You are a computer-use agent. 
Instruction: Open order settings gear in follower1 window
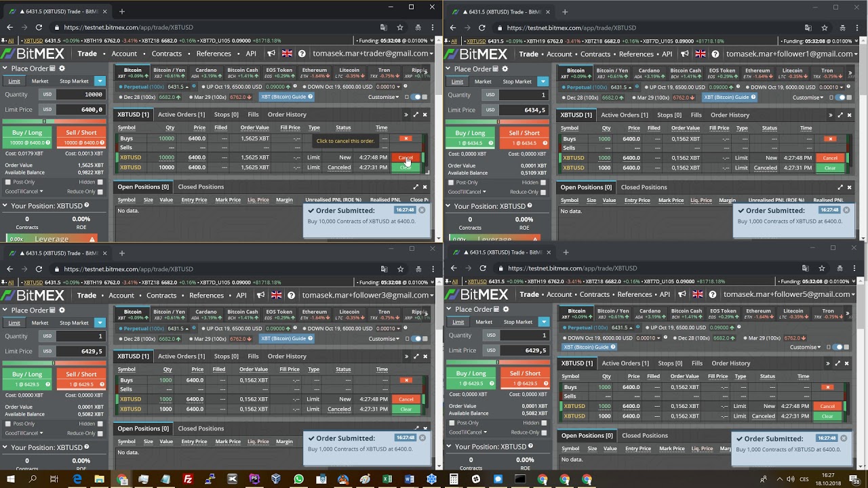tap(505, 69)
